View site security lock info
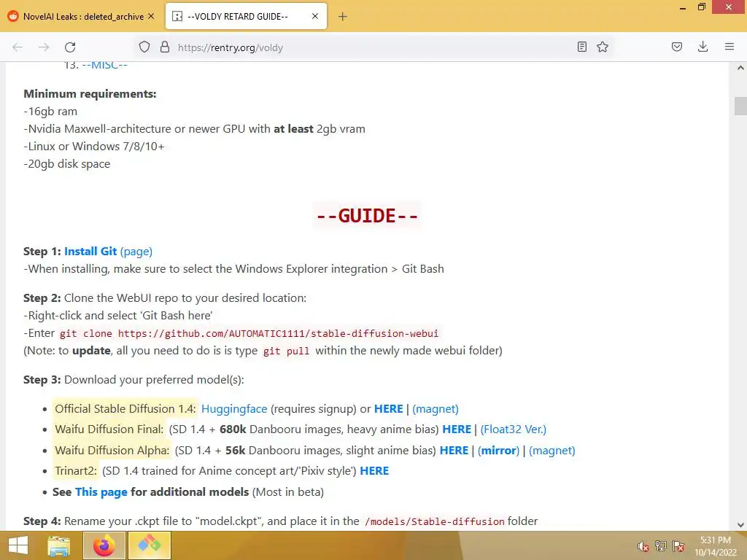Viewport: 747px width, 560px height. [165, 47]
